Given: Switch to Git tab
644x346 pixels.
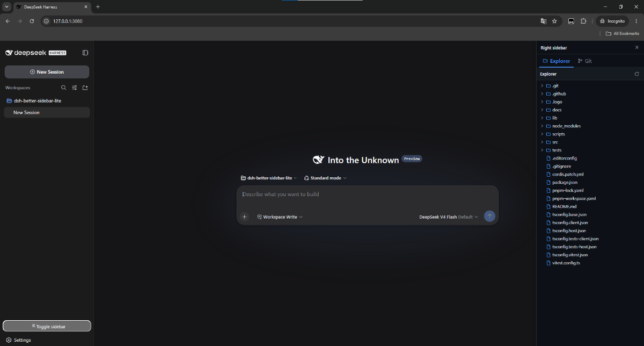Looking at the screenshot, I should (x=585, y=61).
